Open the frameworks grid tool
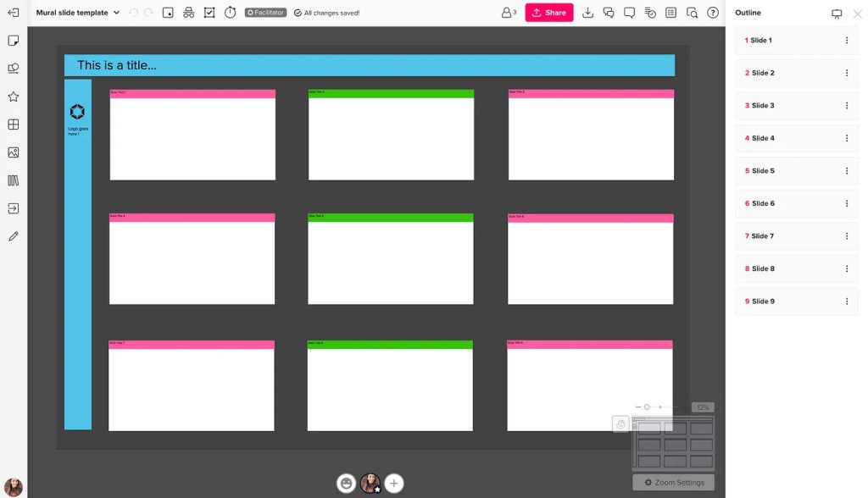 click(13, 125)
